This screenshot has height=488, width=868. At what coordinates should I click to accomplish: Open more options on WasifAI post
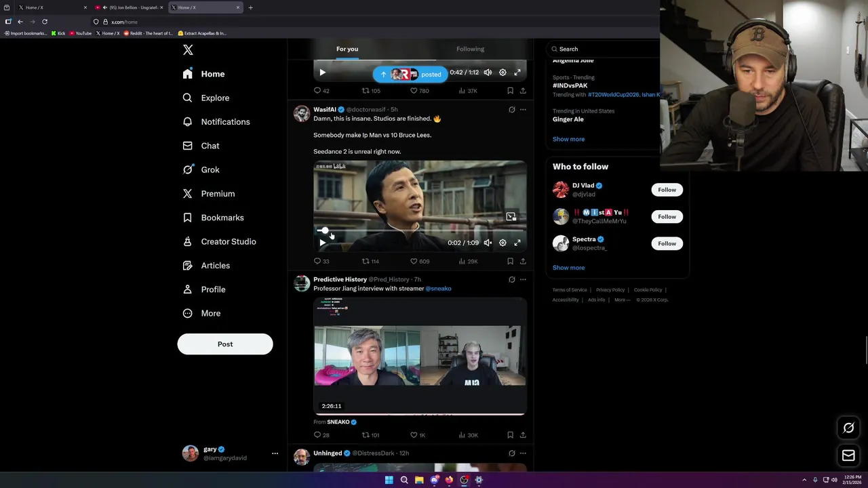click(x=523, y=109)
